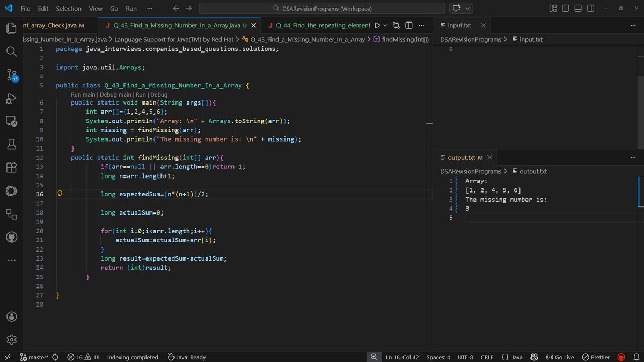Open the Extensions view
This screenshot has height=362, width=644.
click(12, 167)
